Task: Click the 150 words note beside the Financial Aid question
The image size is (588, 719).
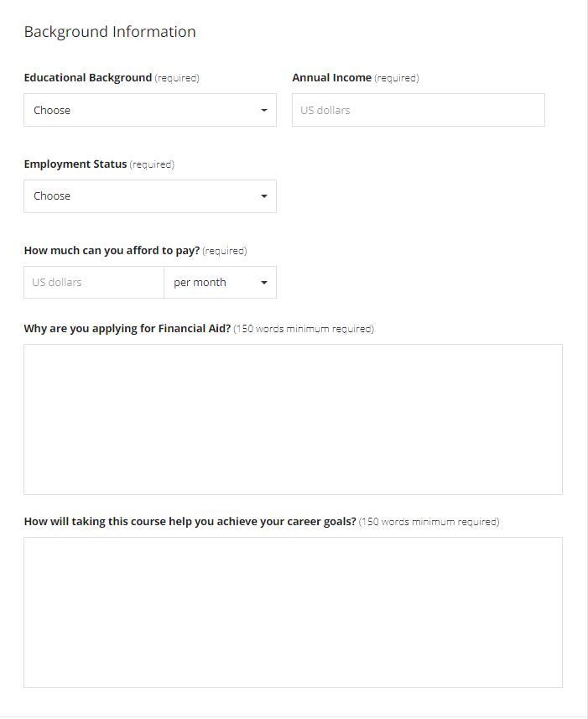Action: click(x=304, y=329)
